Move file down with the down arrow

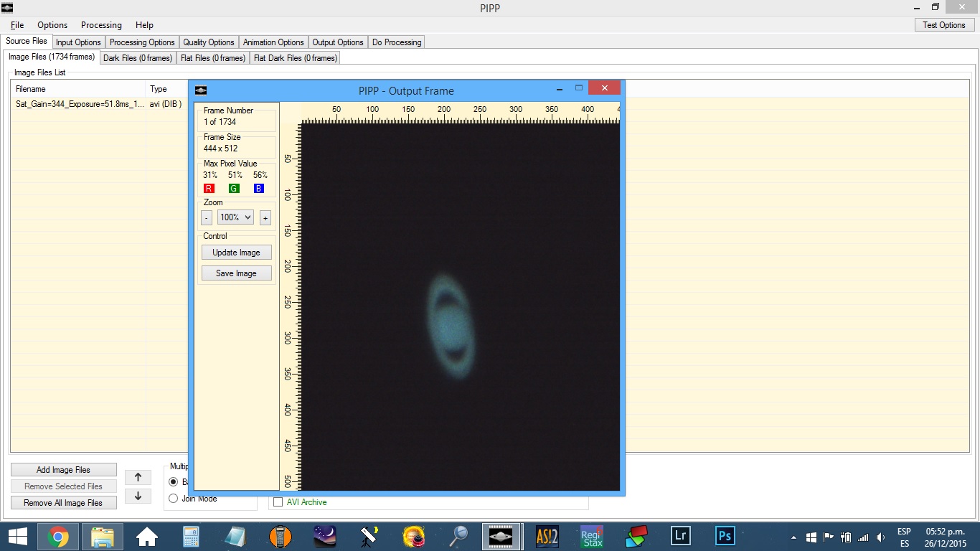[x=138, y=496]
